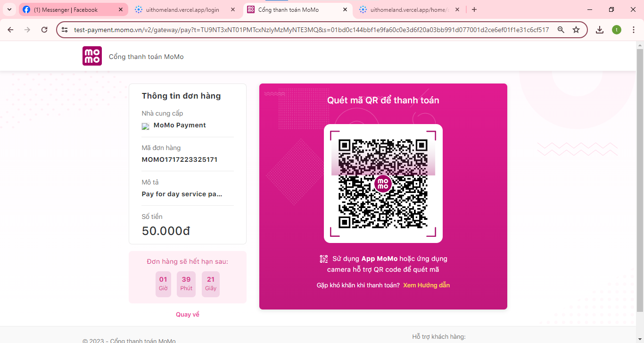
Task: Click MoMo Payment provider name
Action: 180,125
